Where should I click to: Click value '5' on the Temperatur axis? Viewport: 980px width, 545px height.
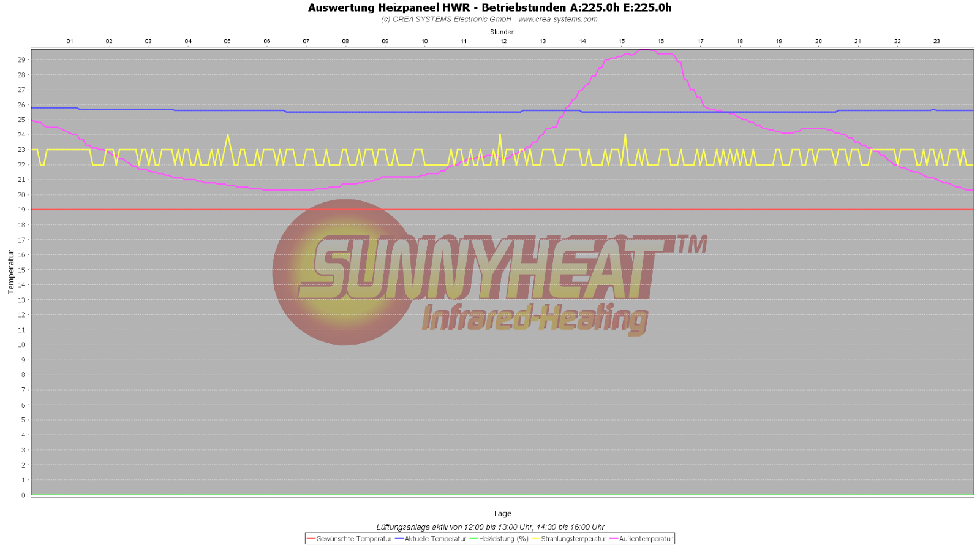coord(24,420)
